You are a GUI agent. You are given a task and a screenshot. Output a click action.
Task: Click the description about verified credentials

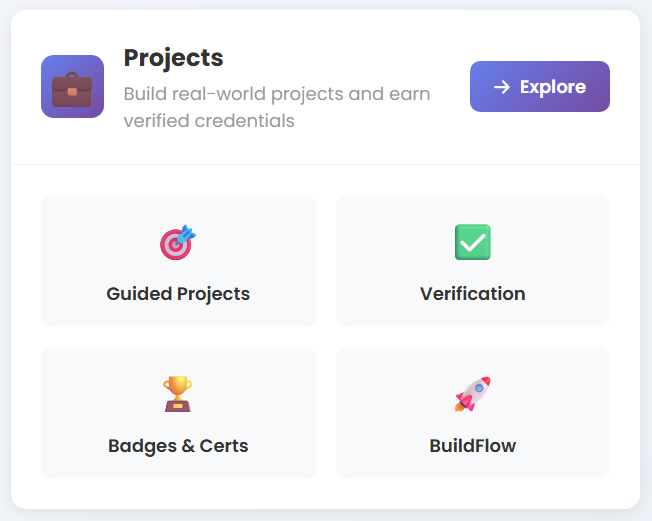point(209,121)
